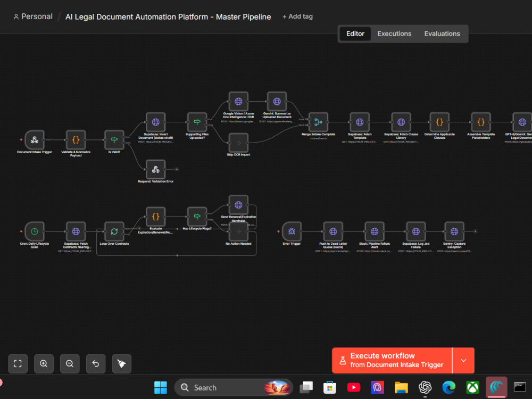Click the + Add tag link
The height and width of the screenshot is (399, 532).
[x=297, y=16]
